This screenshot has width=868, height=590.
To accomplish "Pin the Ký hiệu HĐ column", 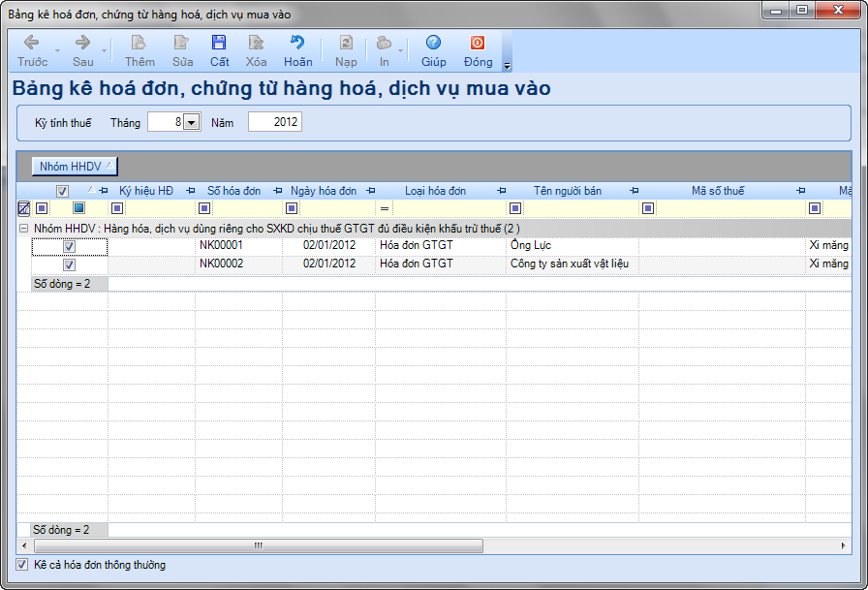I will pos(191,191).
